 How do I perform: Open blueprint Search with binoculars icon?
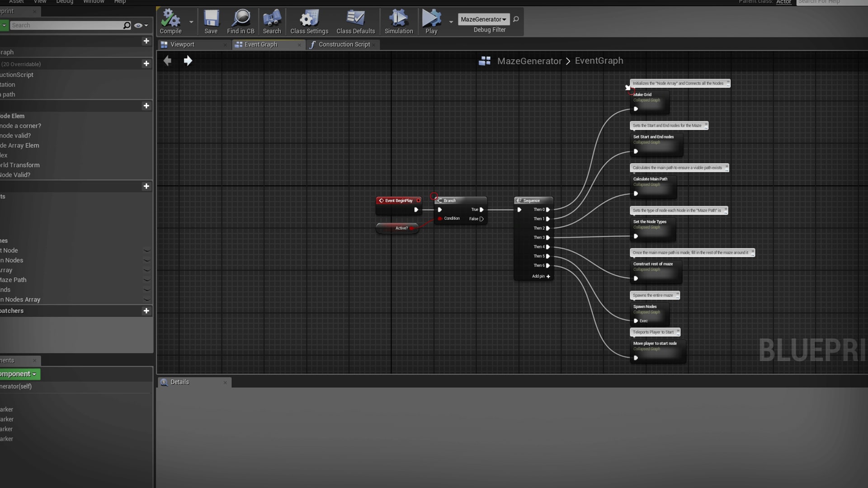(272, 19)
